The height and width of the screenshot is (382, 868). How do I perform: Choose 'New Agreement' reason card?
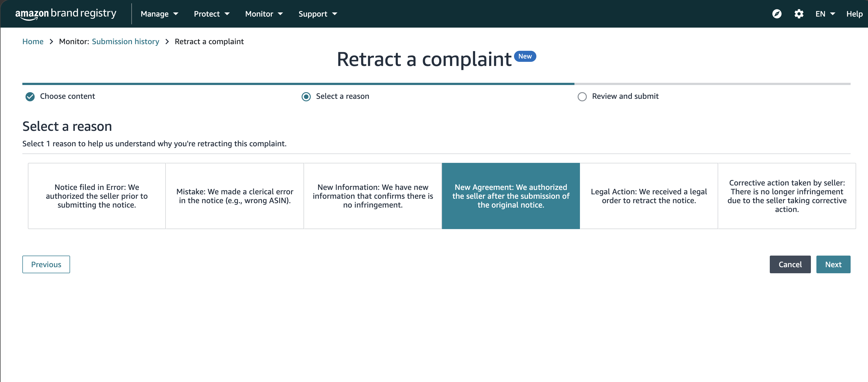pos(511,196)
